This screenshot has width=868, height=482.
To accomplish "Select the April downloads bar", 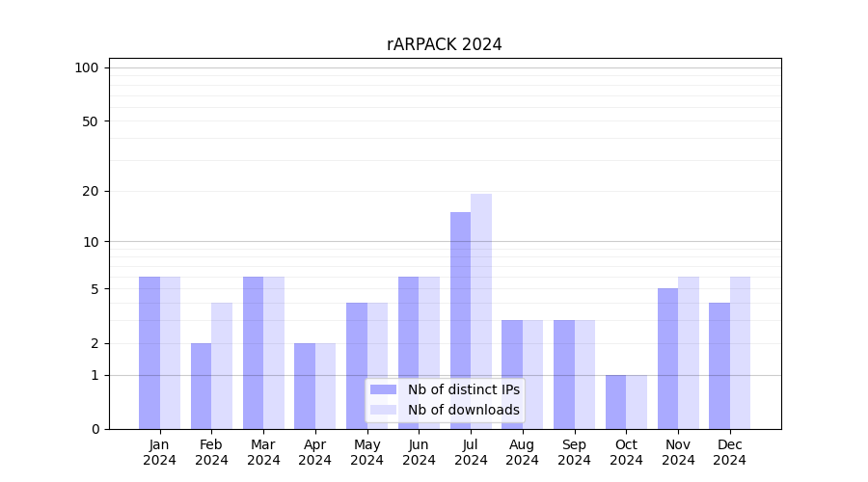I will [326, 386].
